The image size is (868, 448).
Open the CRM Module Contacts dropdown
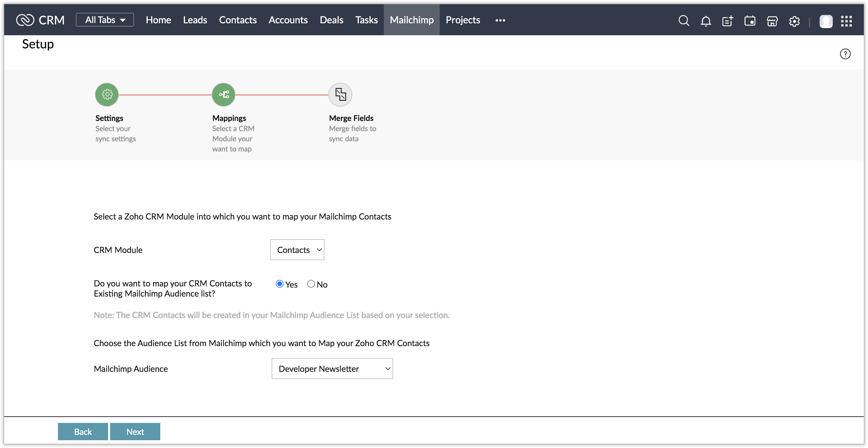click(x=297, y=250)
